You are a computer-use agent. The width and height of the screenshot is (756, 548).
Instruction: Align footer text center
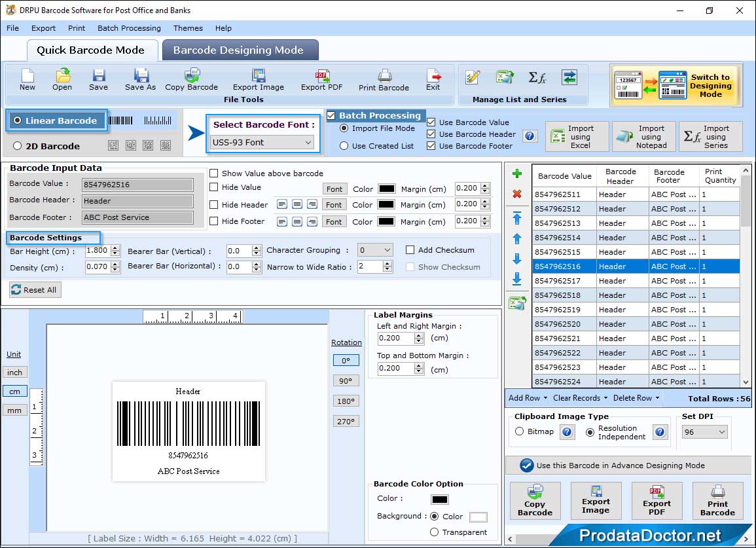coord(297,221)
